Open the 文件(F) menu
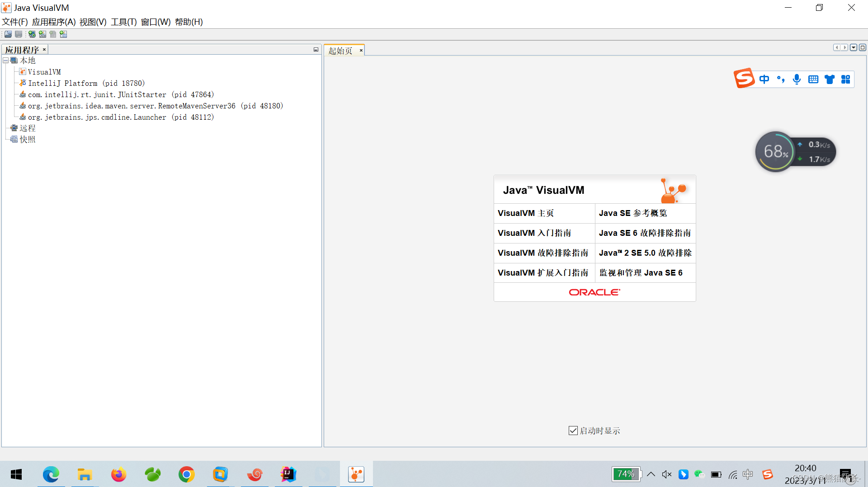868x487 pixels. [x=15, y=22]
